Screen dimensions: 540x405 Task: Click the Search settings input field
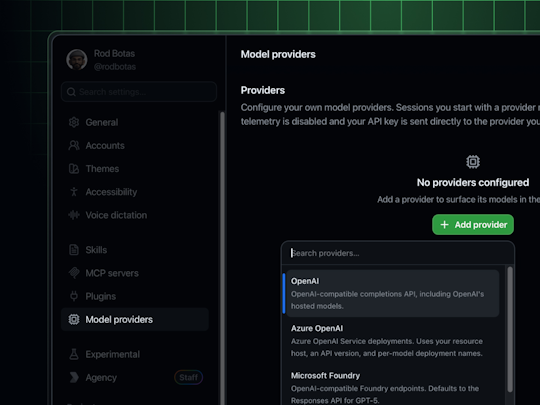point(139,92)
